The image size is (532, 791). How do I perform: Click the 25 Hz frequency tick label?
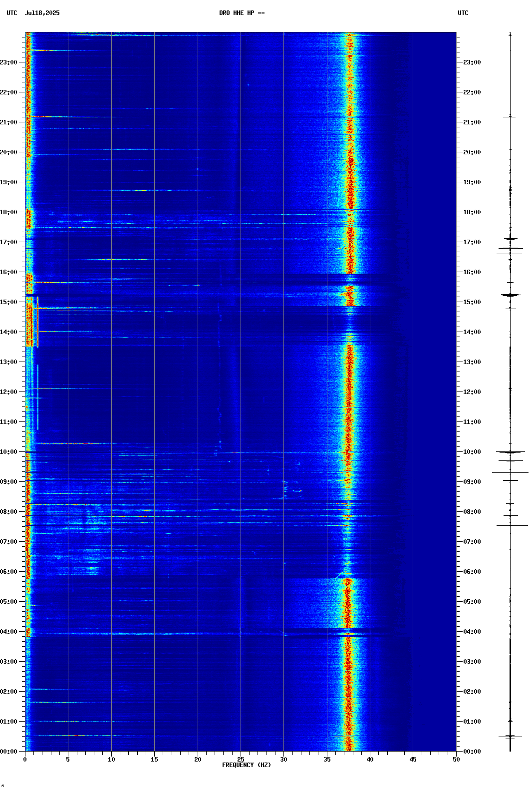241,760
